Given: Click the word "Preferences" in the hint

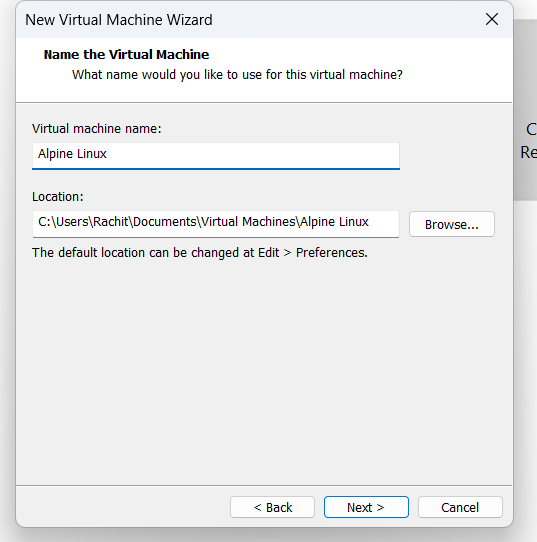Looking at the screenshot, I should (332, 253).
